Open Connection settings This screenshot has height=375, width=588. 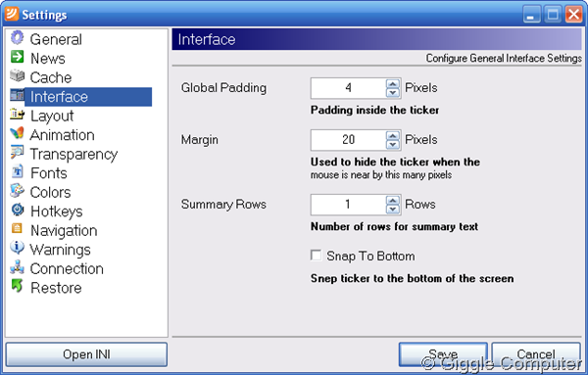[67, 268]
